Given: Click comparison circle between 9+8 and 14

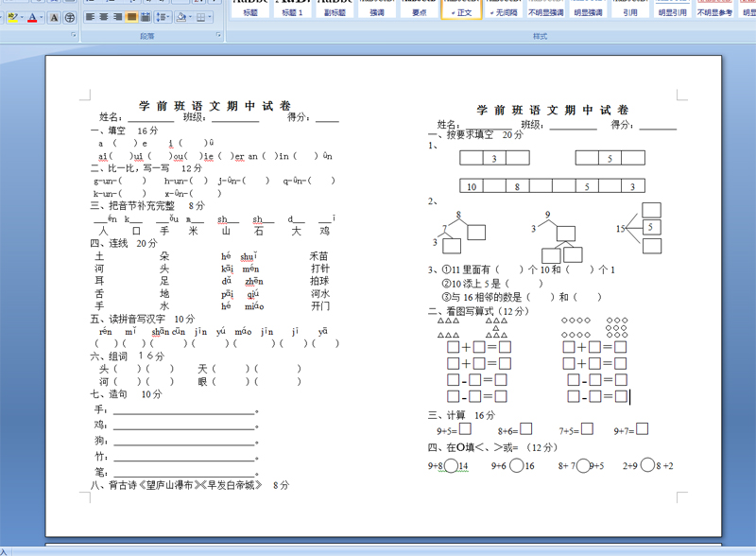Looking at the screenshot, I should (x=452, y=466).
